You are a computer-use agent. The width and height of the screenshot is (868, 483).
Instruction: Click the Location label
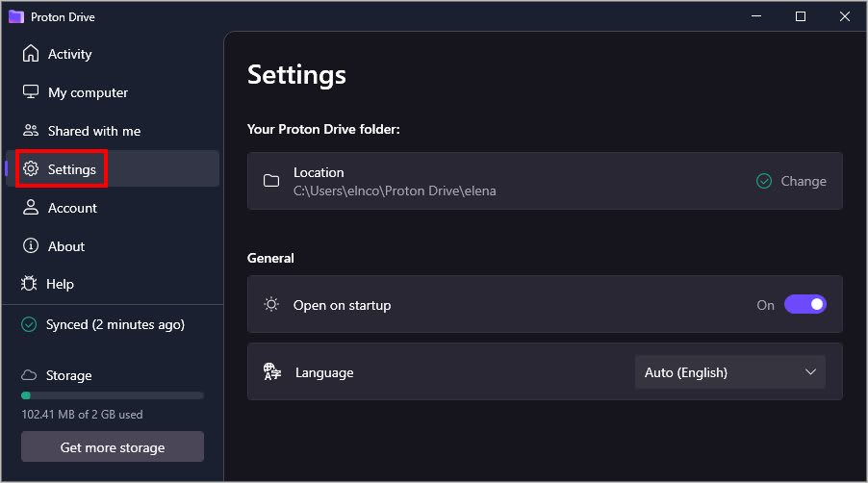(319, 172)
